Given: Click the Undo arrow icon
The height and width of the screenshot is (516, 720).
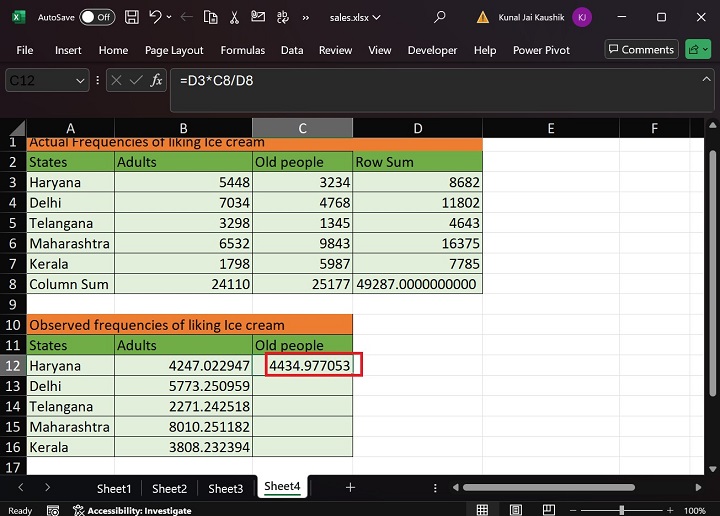Looking at the screenshot, I should tap(155, 17).
